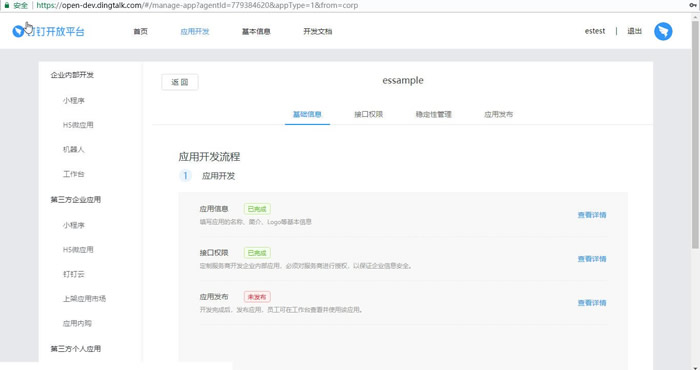
Task: Open the 首页 navigation item
Action: pos(140,31)
